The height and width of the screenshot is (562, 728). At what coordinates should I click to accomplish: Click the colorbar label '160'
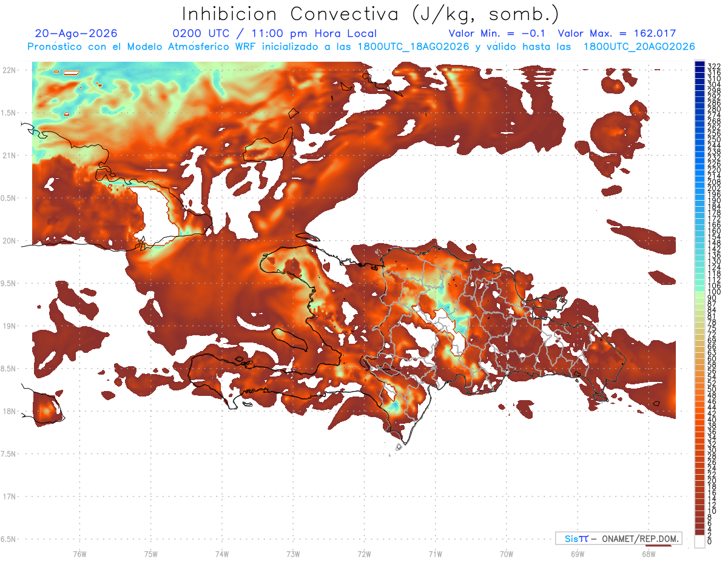[x=715, y=230]
